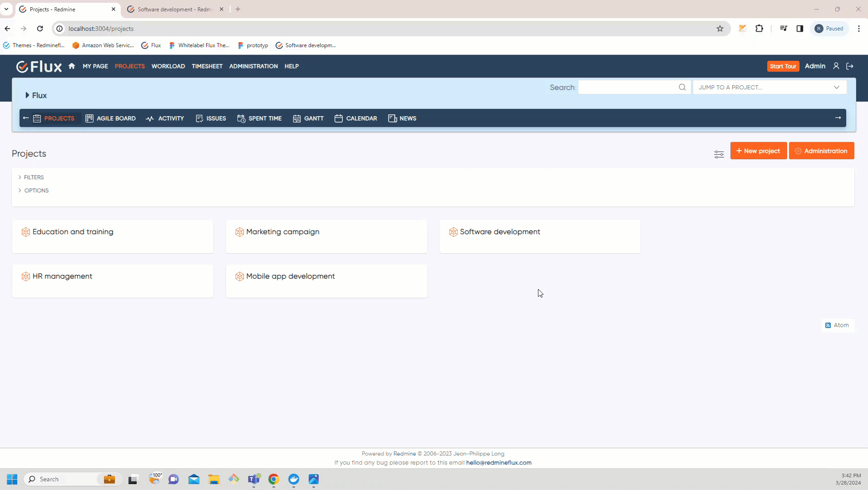View Spent Time tracking
Viewport: 868px width, 490px height.
pyautogui.click(x=259, y=118)
